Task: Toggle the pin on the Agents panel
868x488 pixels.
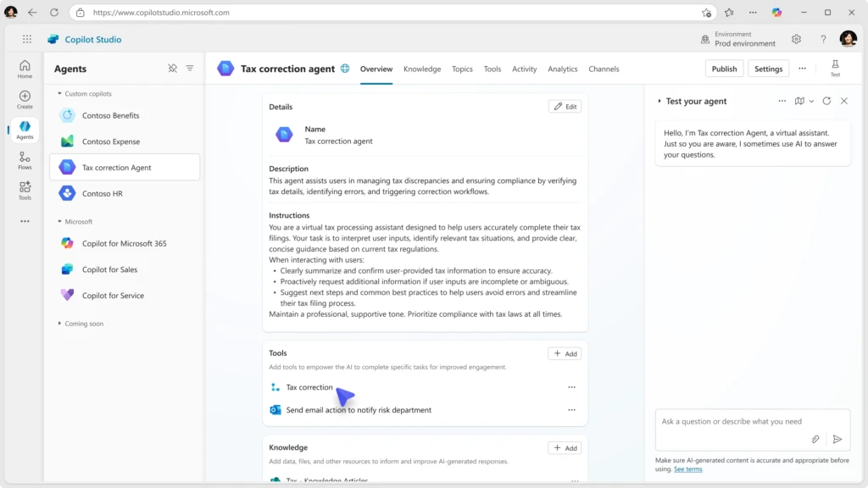Action: click(172, 69)
